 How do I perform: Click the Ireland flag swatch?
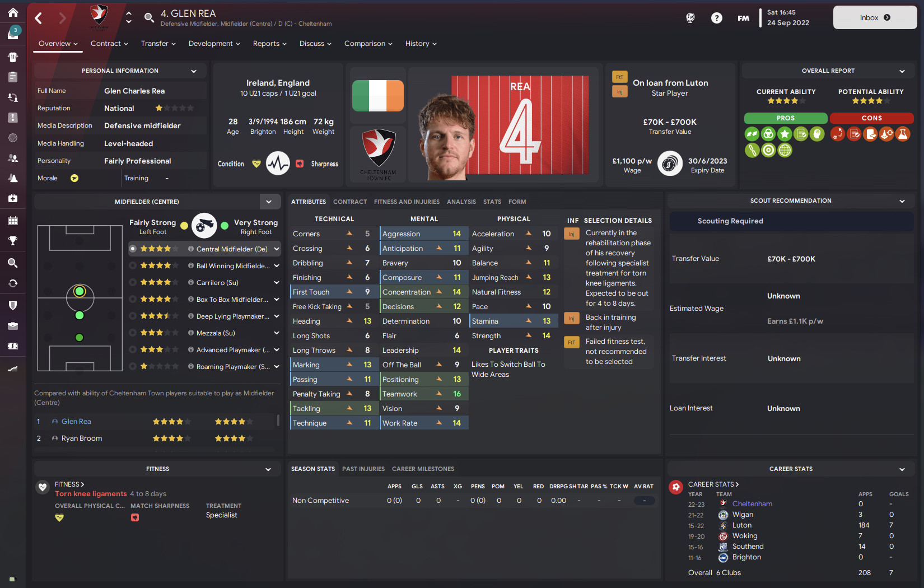coord(378,95)
